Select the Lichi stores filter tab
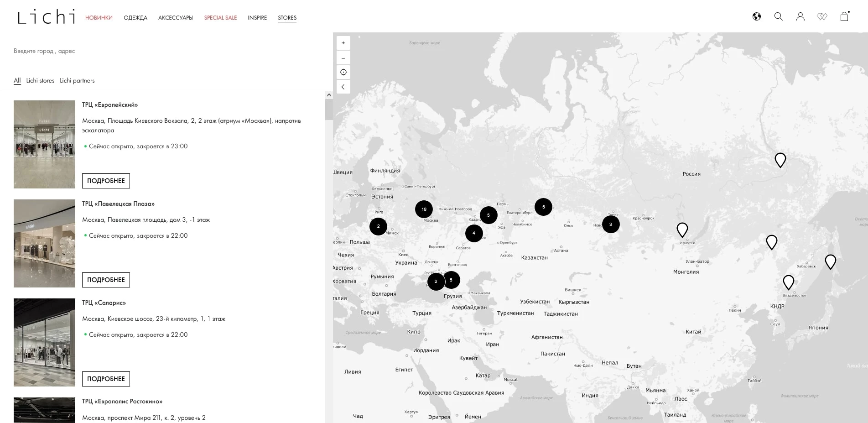This screenshot has height=423, width=868. [40, 81]
